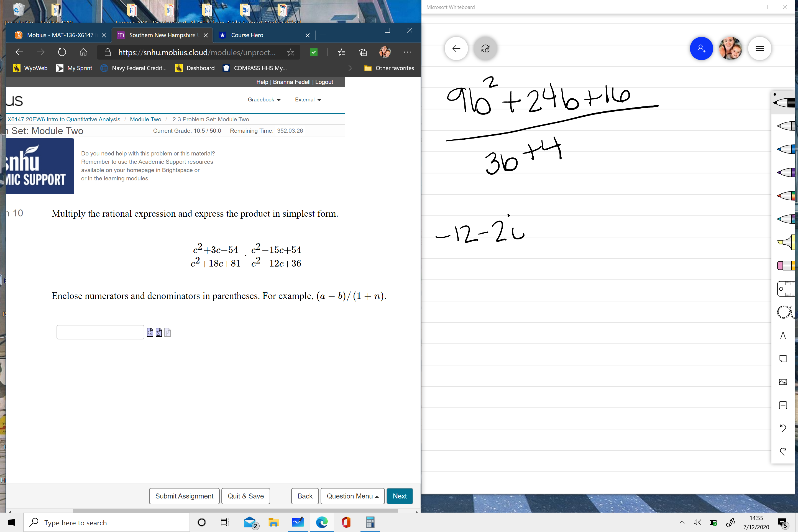Screen dimensions: 798x532
Task: Open the Whiteboard hamburger menu
Action: click(x=760, y=48)
